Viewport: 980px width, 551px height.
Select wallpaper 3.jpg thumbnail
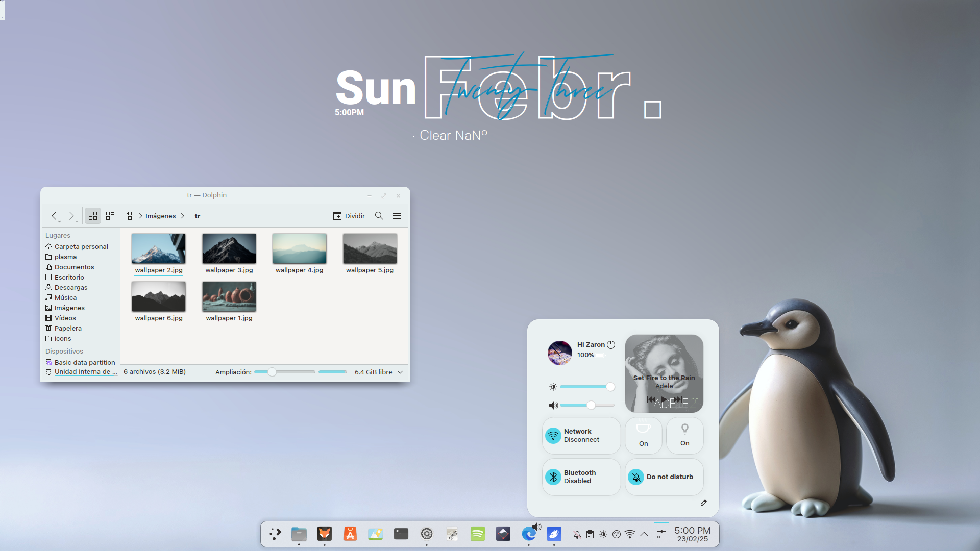(x=229, y=248)
